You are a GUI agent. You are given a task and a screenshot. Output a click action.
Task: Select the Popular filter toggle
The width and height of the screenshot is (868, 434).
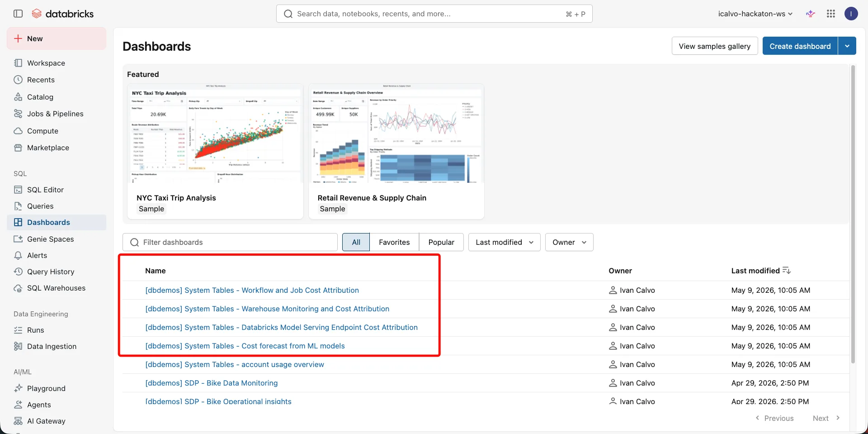(441, 242)
